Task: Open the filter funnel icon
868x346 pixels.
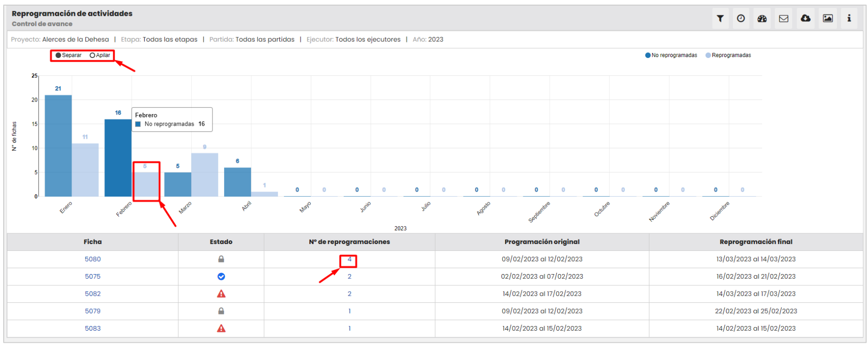Action: tap(720, 19)
